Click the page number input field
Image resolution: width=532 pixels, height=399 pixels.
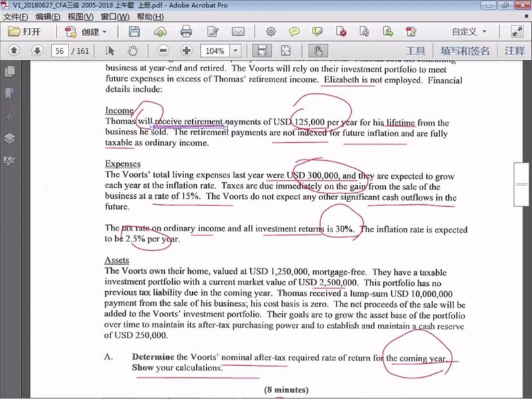pyautogui.click(x=60, y=51)
